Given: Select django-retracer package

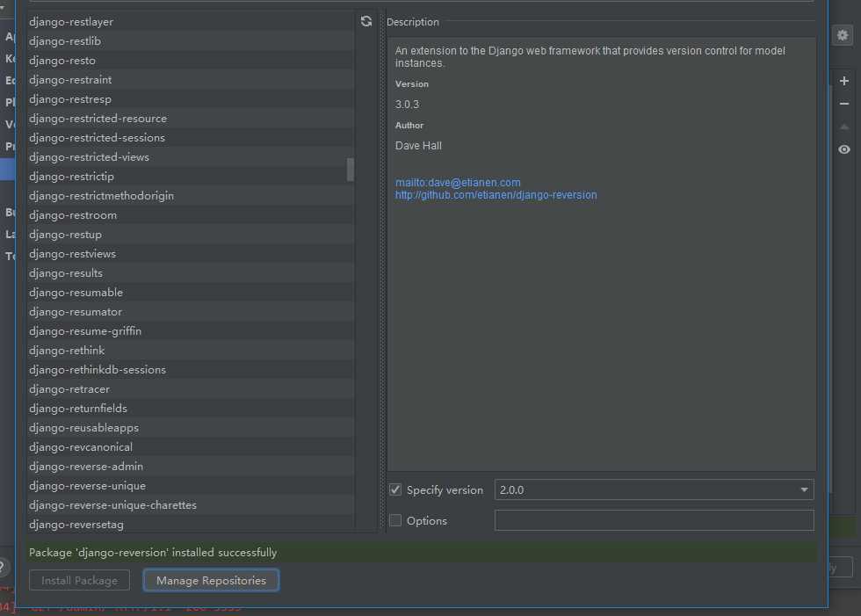Looking at the screenshot, I should (x=191, y=388).
